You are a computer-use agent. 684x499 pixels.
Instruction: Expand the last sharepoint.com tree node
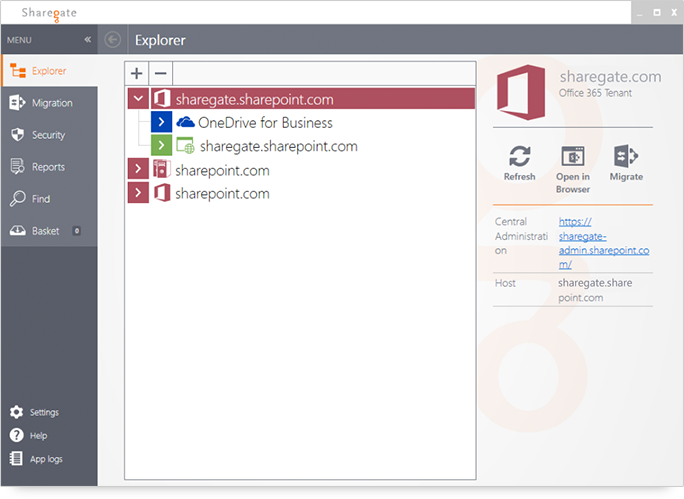(138, 193)
